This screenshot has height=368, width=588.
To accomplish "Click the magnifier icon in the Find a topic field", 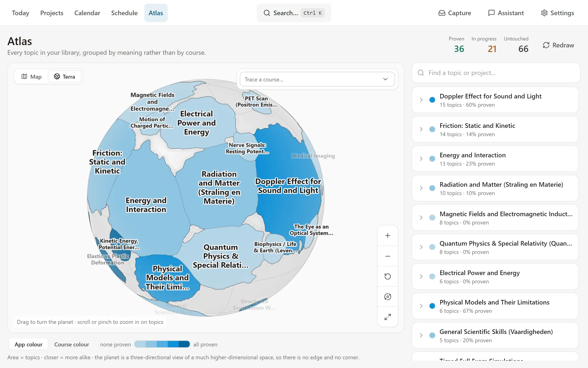I will (421, 73).
